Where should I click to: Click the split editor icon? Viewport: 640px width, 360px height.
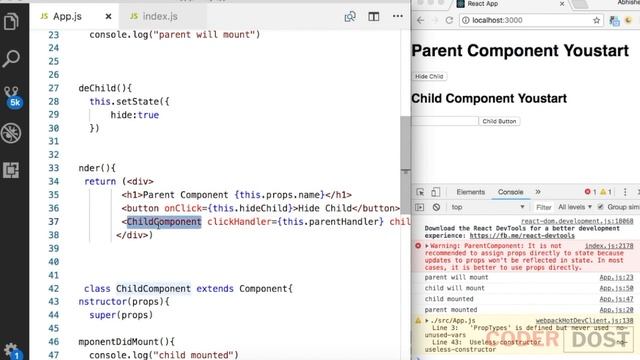point(373,16)
